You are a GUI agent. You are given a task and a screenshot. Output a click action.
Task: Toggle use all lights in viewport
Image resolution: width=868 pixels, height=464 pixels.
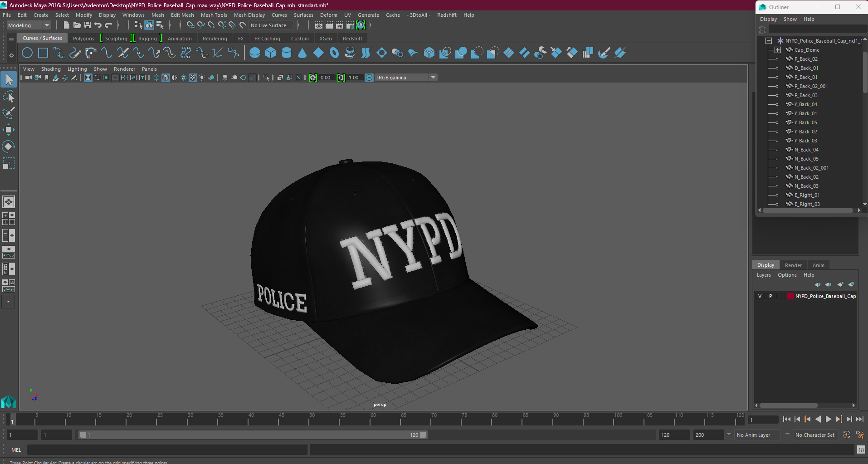[x=202, y=78]
